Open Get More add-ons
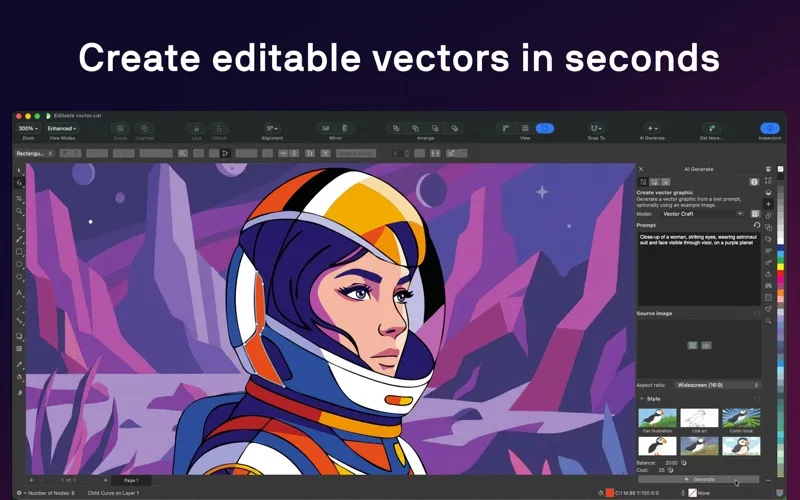This screenshot has height=500, width=800. tap(711, 129)
